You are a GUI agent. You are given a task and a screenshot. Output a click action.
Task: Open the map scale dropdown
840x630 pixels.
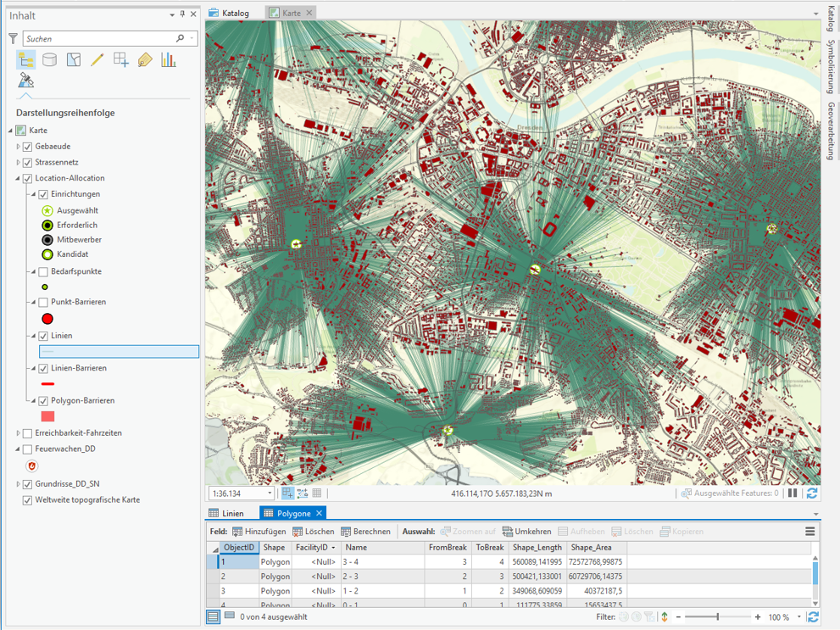(270, 493)
